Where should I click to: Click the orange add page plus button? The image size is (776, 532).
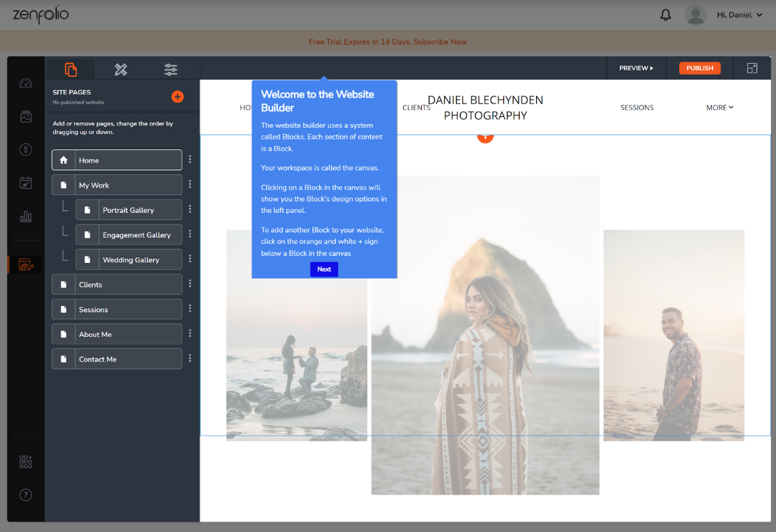[x=177, y=97]
